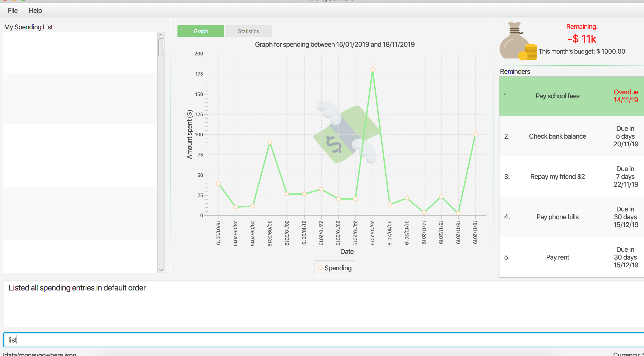Image resolution: width=644 pixels, height=356 pixels.
Task: Select the Check bank balance reminder
Action: tap(557, 137)
